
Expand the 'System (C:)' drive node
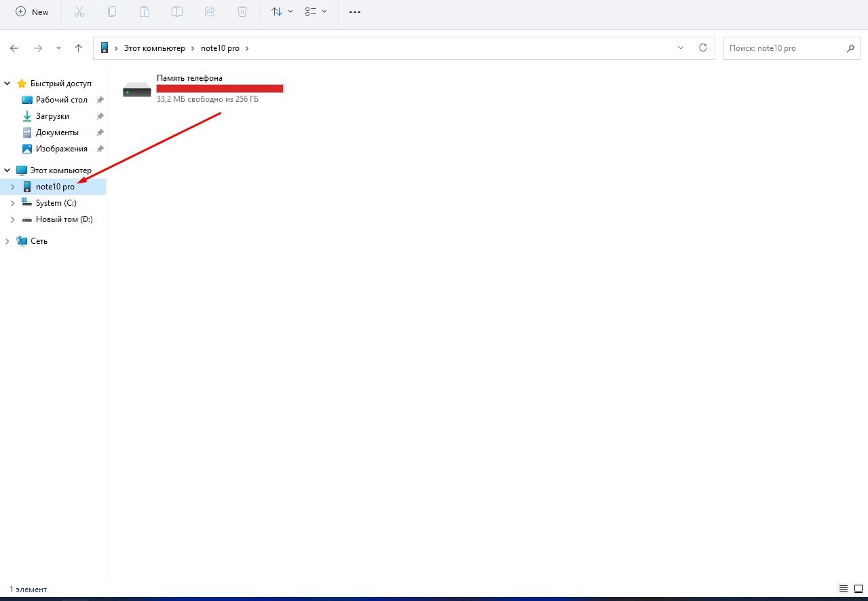coord(12,203)
